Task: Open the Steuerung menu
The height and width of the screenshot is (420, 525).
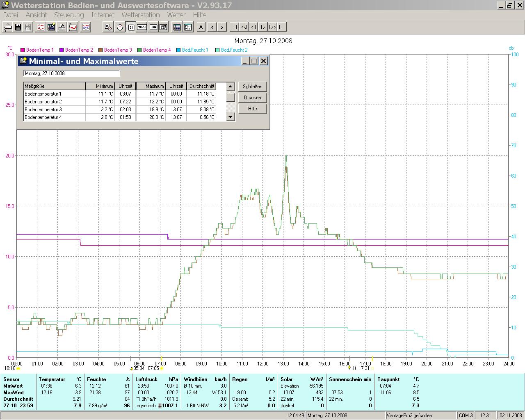Action: 69,15
